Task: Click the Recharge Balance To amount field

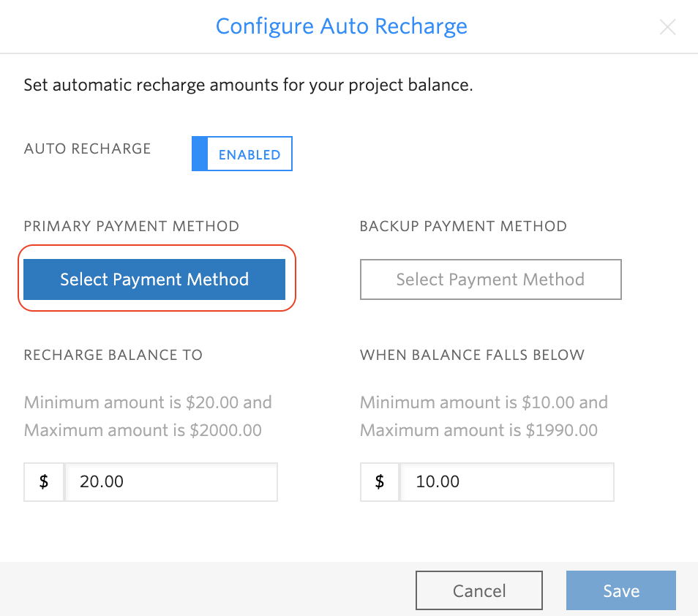Action: [171, 481]
